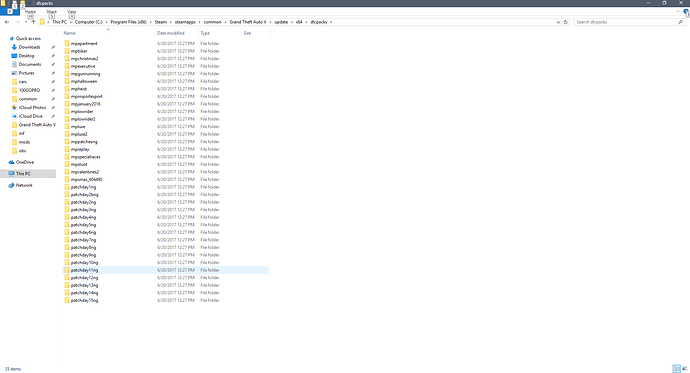The image size is (690, 373).
Task: Jump to the Steam breadcrumb
Action: tap(161, 22)
